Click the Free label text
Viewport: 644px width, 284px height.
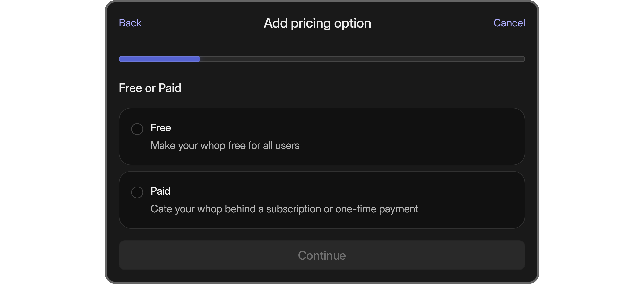[x=161, y=128]
